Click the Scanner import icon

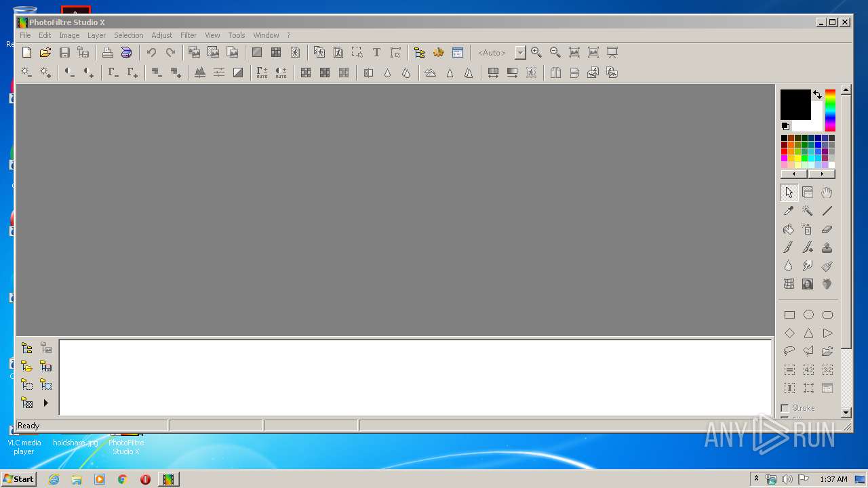pyautogui.click(x=126, y=52)
